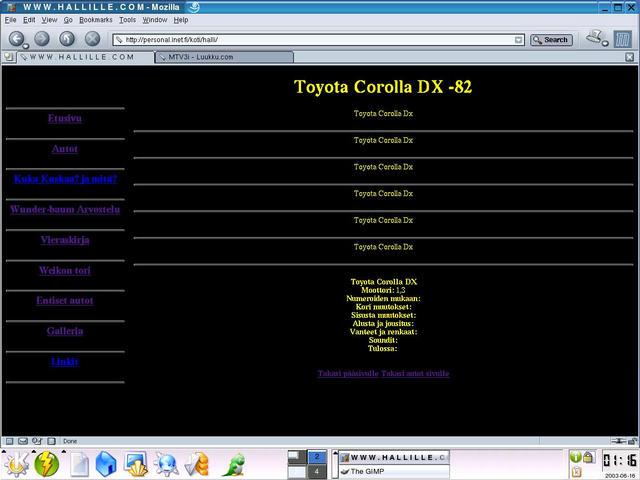Click the clipboard Klipper tray icon
Viewport: 640px width, 480px height.
click(576, 472)
